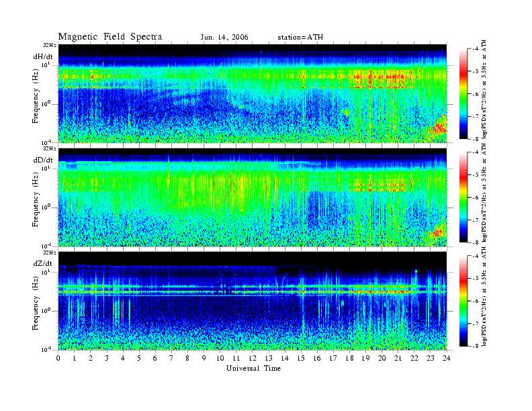
Task: Click the hour tick label "15" on the time axis
Action: pyautogui.click(x=301, y=358)
